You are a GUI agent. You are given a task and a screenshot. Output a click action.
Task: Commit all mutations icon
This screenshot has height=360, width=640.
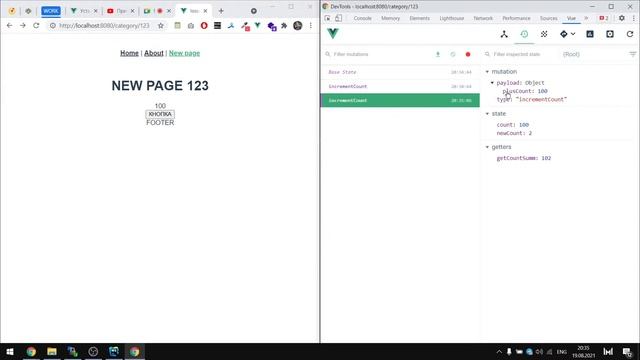[438, 54]
